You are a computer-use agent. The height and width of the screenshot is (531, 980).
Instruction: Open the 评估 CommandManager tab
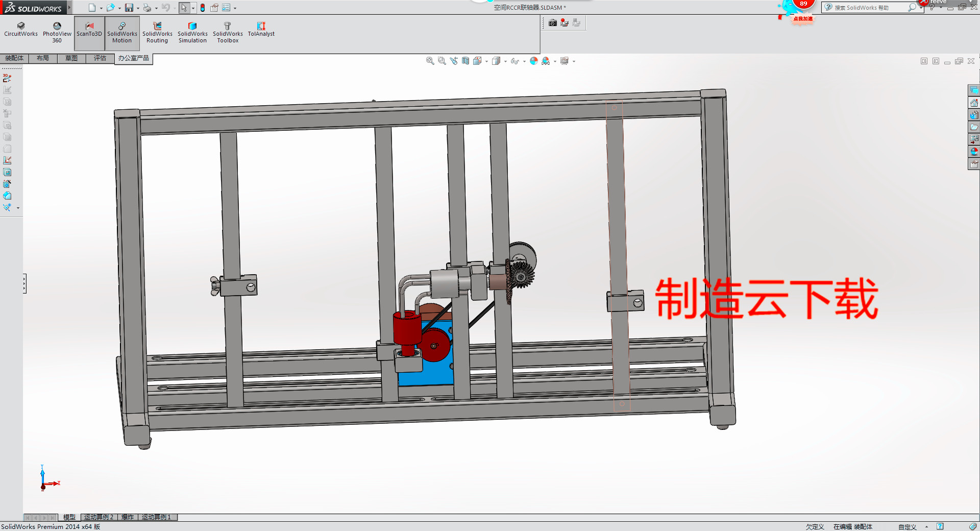[x=100, y=58]
